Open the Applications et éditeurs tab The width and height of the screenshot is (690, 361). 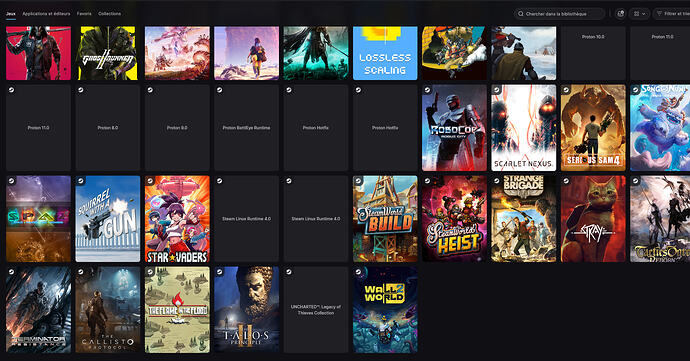tap(46, 14)
